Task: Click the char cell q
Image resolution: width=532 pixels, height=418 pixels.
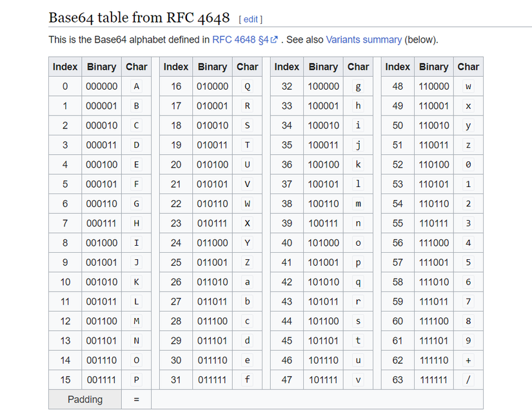Action: pyautogui.click(x=358, y=282)
